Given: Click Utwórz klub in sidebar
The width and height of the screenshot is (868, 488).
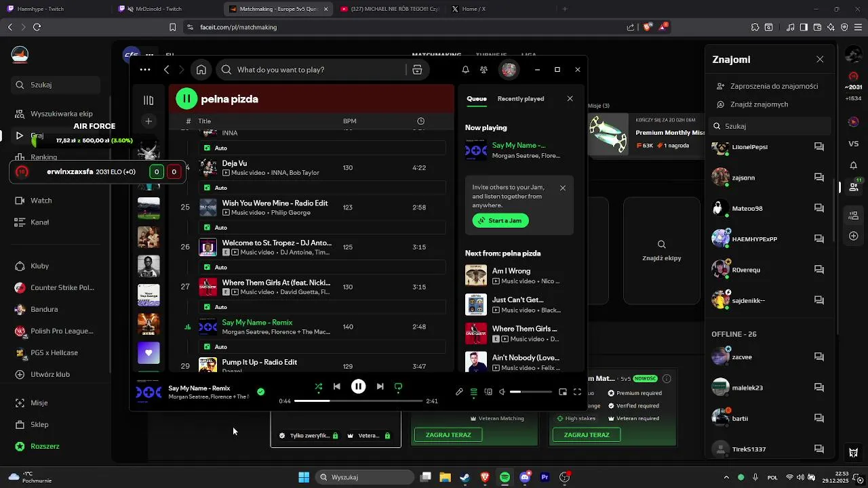Looking at the screenshot, I should [42, 374].
